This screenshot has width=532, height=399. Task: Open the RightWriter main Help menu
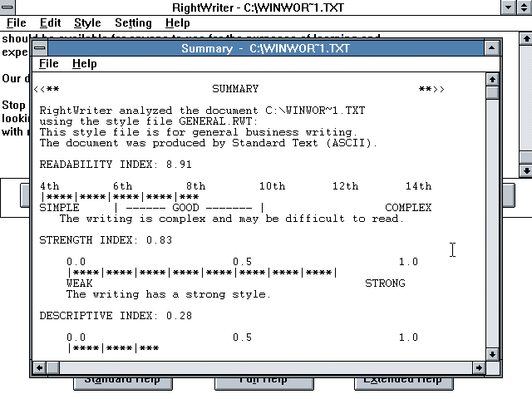pyautogui.click(x=177, y=23)
